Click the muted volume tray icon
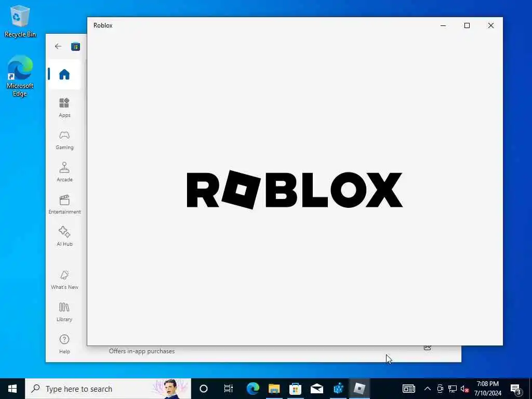 click(464, 389)
